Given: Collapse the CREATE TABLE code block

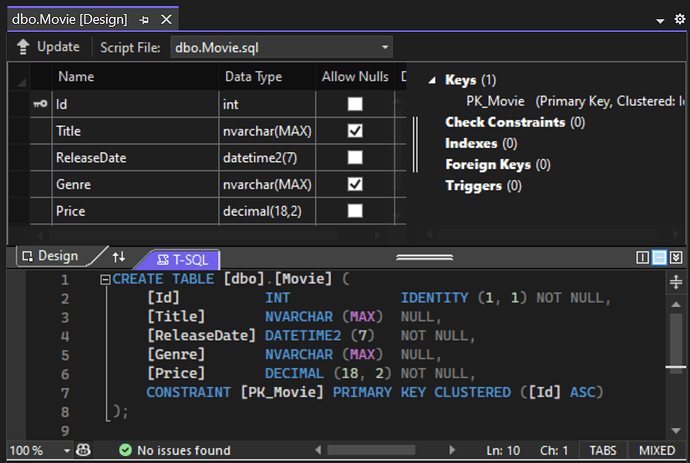Looking at the screenshot, I should pyautogui.click(x=105, y=279).
